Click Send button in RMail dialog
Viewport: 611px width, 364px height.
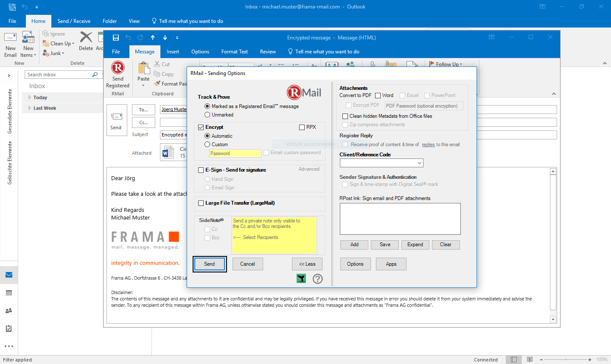[210, 264]
